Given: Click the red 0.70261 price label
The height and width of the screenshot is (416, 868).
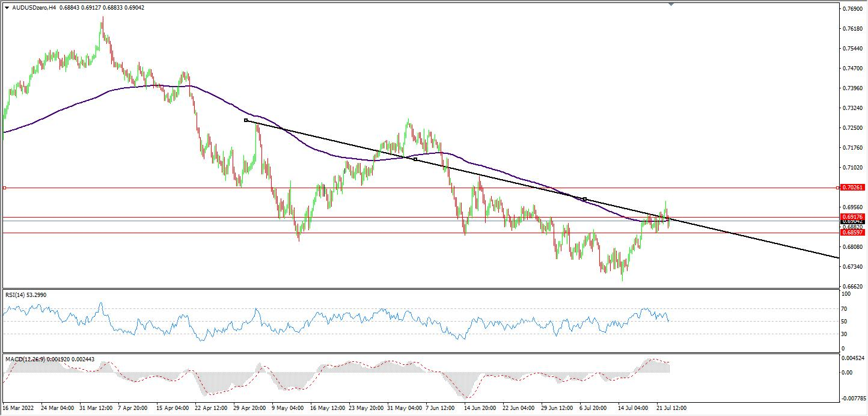Looking at the screenshot, I should [x=853, y=188].
